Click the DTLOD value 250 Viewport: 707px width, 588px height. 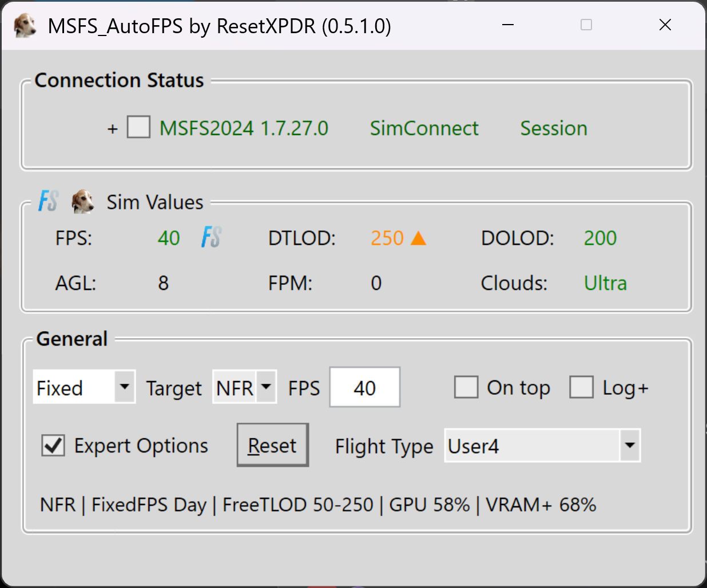point(387,238)
